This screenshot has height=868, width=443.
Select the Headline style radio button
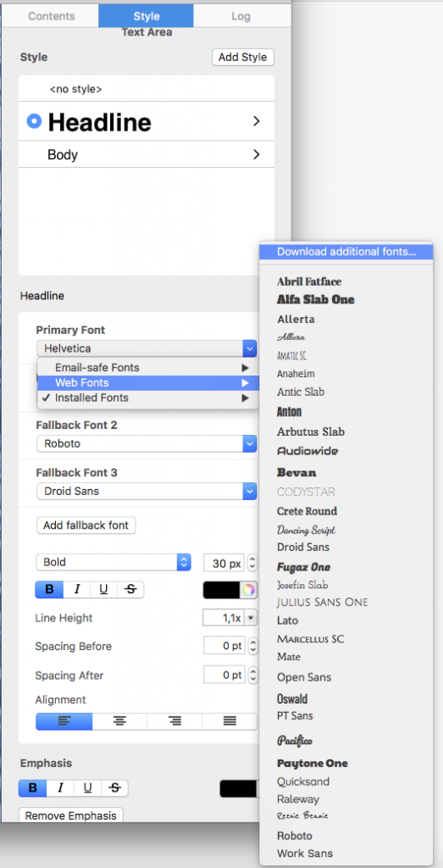[x=34, y=121]
